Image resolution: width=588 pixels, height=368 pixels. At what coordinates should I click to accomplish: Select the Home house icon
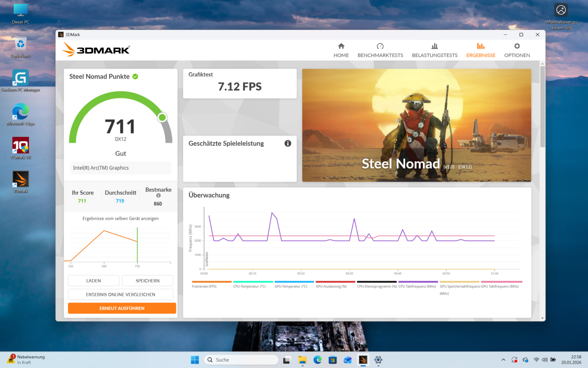point(341,46)
